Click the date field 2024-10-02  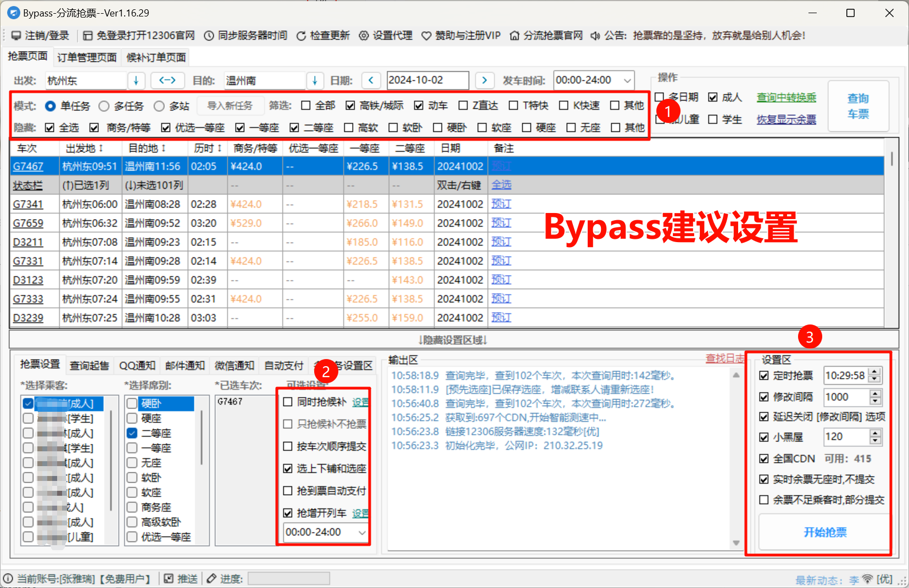point(428,80)
